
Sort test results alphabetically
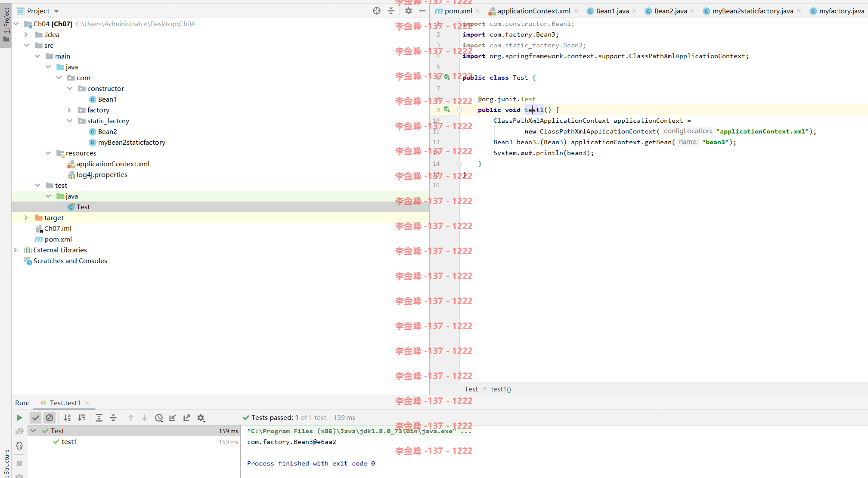tap(67, 418)
